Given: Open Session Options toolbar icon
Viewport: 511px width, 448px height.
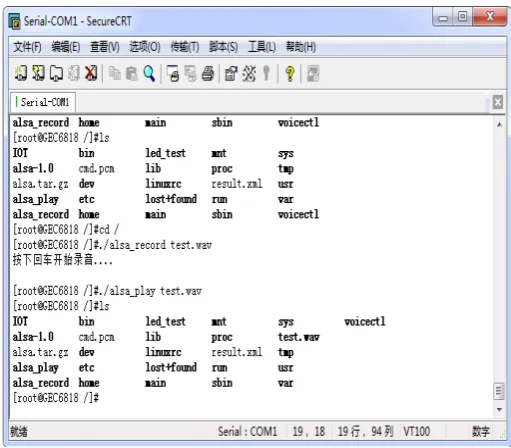Looking at the screenshot, I should pos(231,73).
